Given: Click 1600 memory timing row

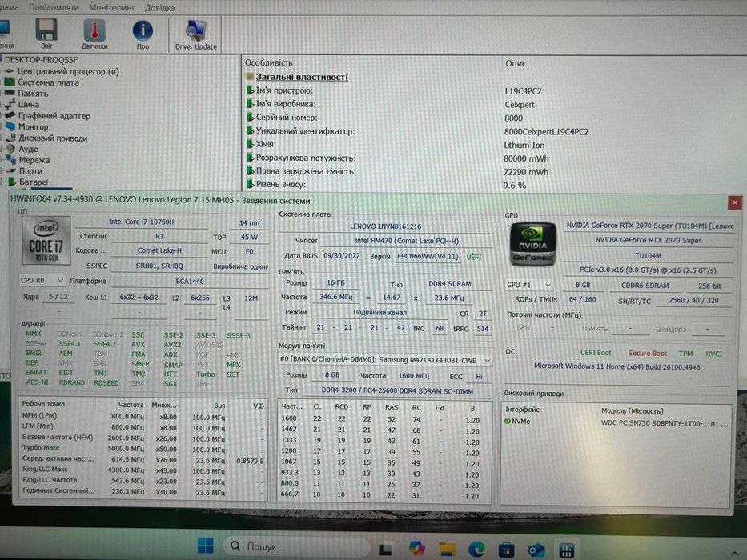Looking at the screenshot, I should 385,419.
